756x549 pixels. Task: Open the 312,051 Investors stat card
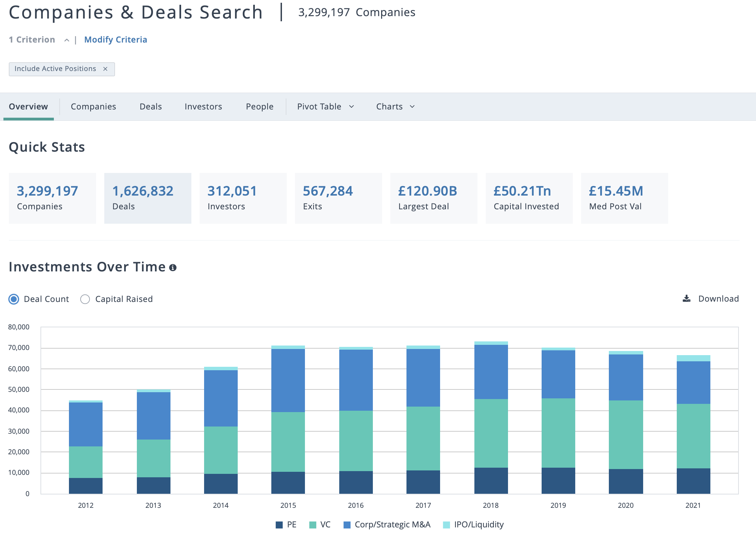click(243, 198)
